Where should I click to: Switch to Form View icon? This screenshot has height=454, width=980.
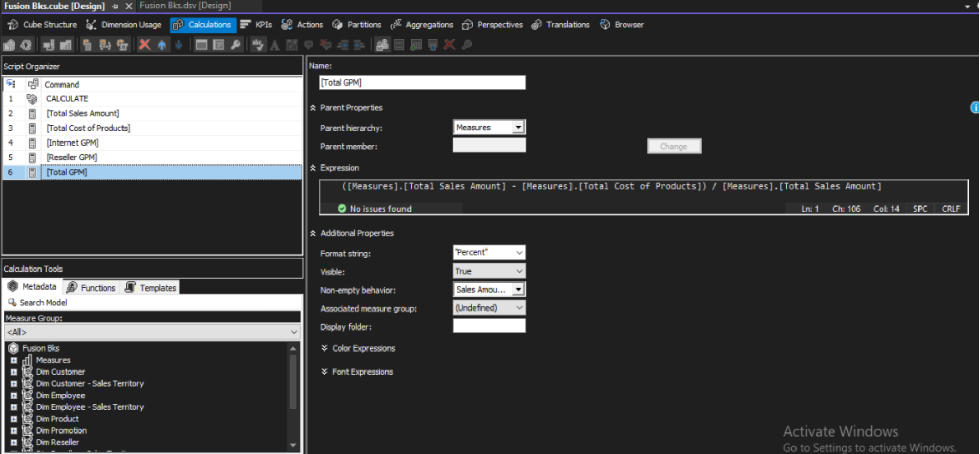point(201,45)
